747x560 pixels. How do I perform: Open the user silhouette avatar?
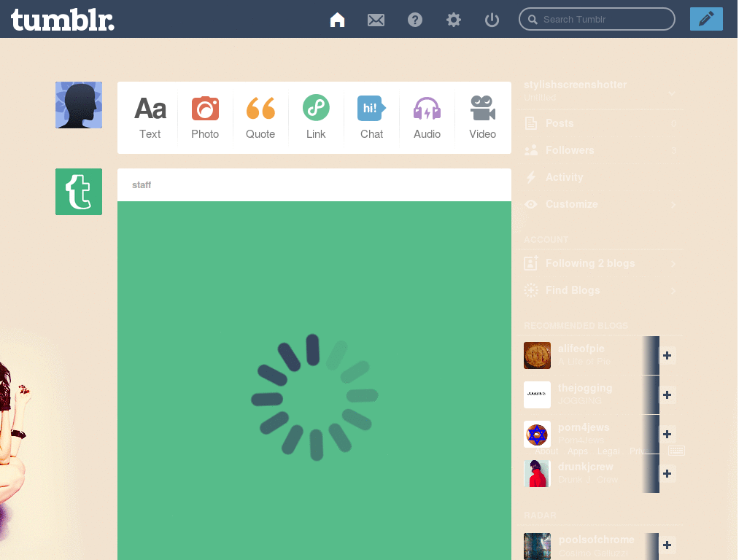[x=79, y=105]
